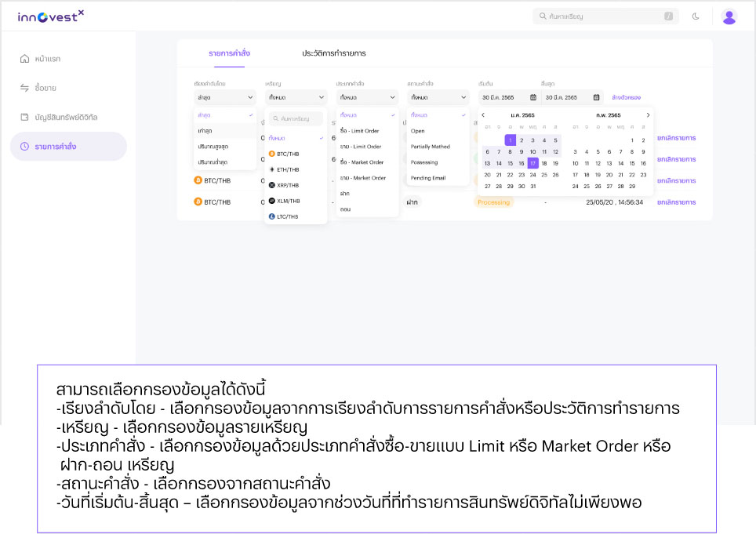
Task: Open the start date calendar icon
Action: pyautogui.click(x=532, y=97)
